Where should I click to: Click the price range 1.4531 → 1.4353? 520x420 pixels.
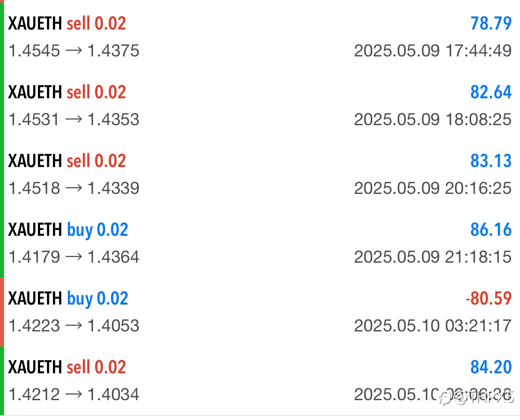point(74,119)
